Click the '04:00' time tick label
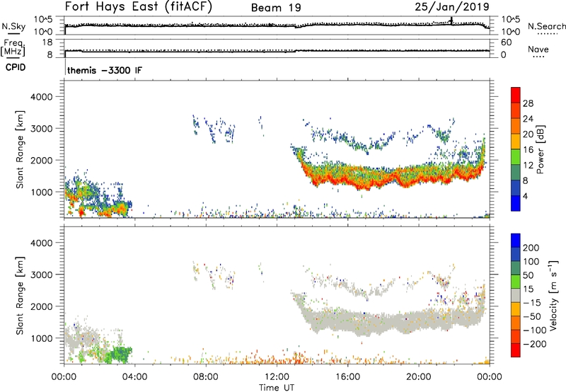The image size is (566, 392). coord(135,377)
